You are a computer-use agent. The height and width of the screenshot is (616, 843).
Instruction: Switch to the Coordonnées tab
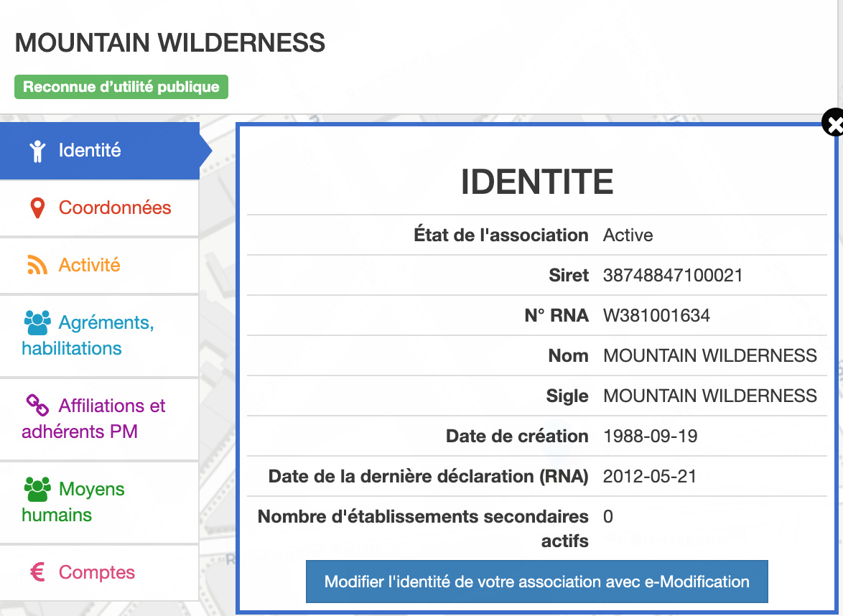[x=100, y=208]
